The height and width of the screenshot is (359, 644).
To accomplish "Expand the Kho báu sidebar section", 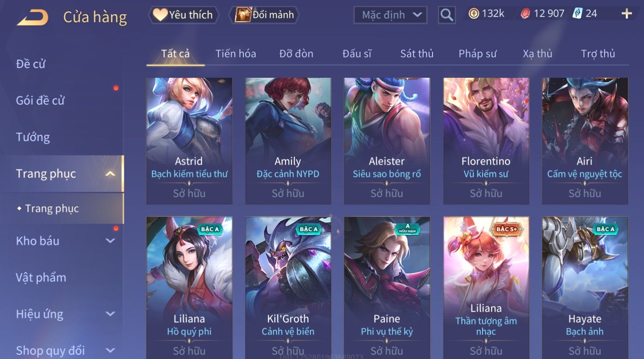I will [110, 241].
